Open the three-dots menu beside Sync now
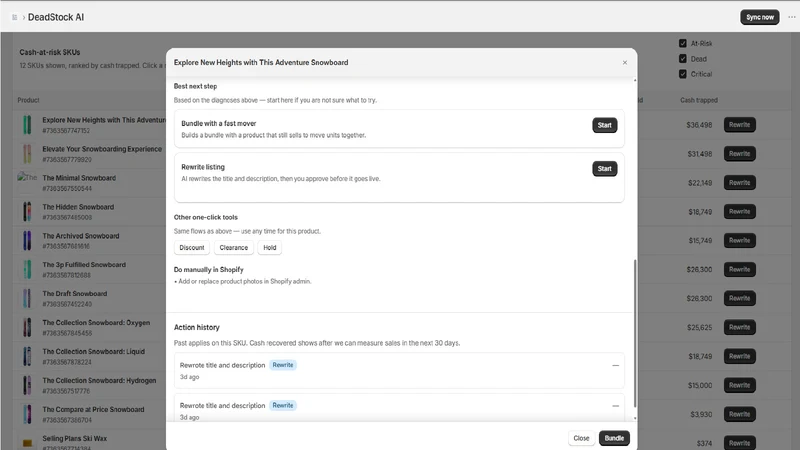This screenshot has width=800, height=450. coord(791,17)
